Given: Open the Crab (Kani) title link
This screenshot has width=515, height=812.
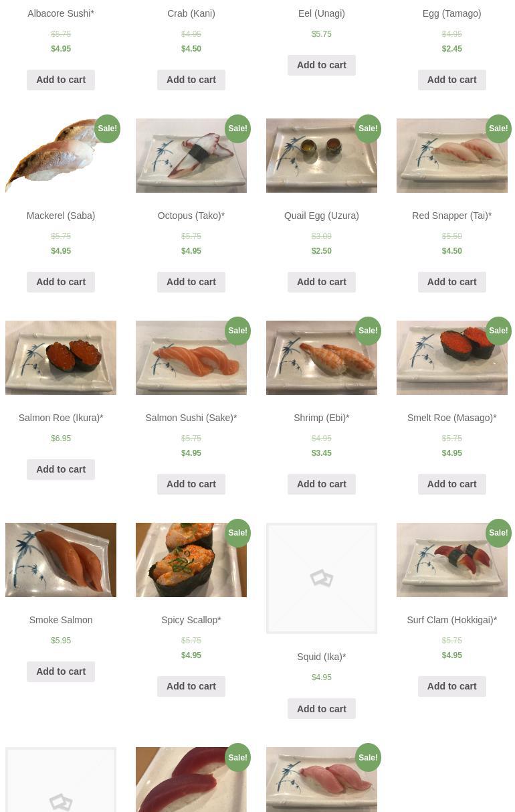Looking at the screenshot, I should pos(191,13).
